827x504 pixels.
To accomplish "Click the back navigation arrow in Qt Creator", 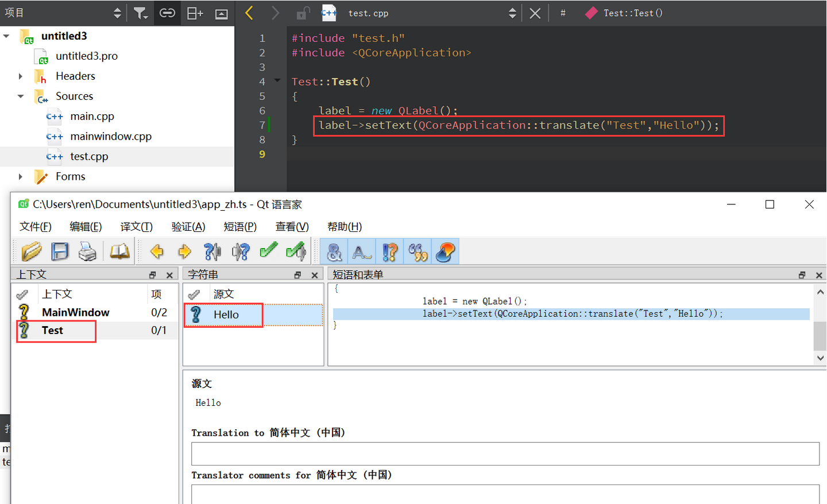I will tap(248, 13).
